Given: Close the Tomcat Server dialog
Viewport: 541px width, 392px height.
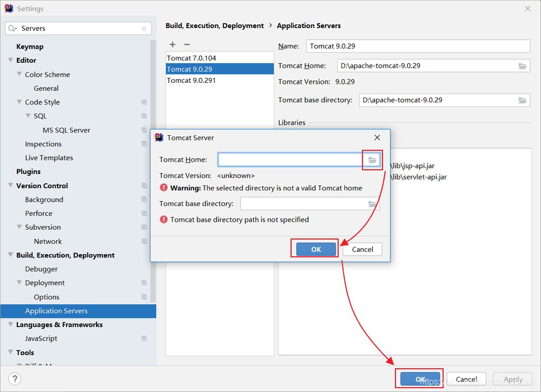Looking at the screenshot, I should click(377, 138).
